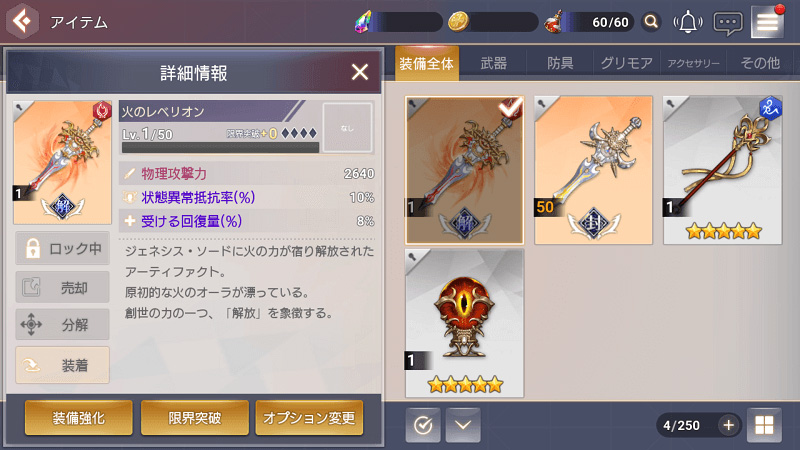Open the notification bell icon

[688, 22]
